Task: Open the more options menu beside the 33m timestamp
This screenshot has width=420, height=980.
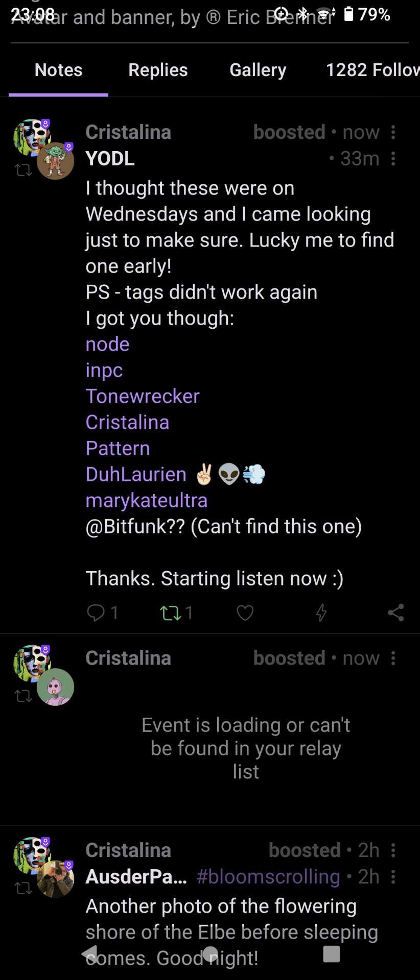Action: point(393,159)
